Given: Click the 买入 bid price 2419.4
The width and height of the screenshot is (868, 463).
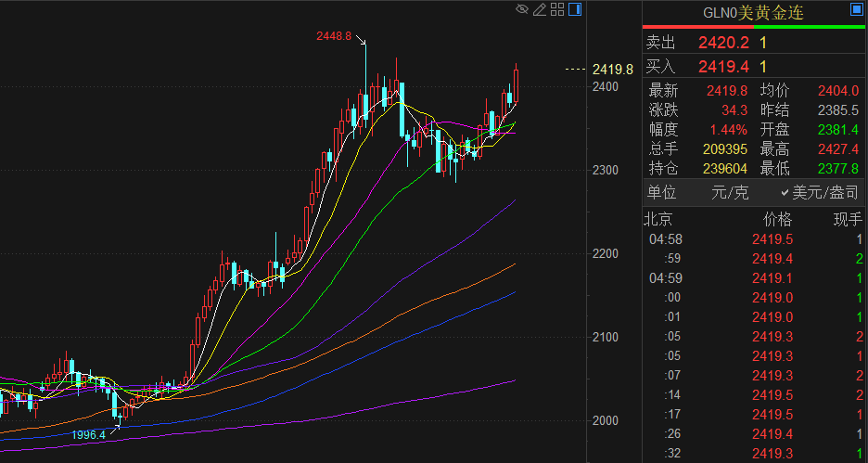Looking at the screenshot, I should tap(724, 66).
